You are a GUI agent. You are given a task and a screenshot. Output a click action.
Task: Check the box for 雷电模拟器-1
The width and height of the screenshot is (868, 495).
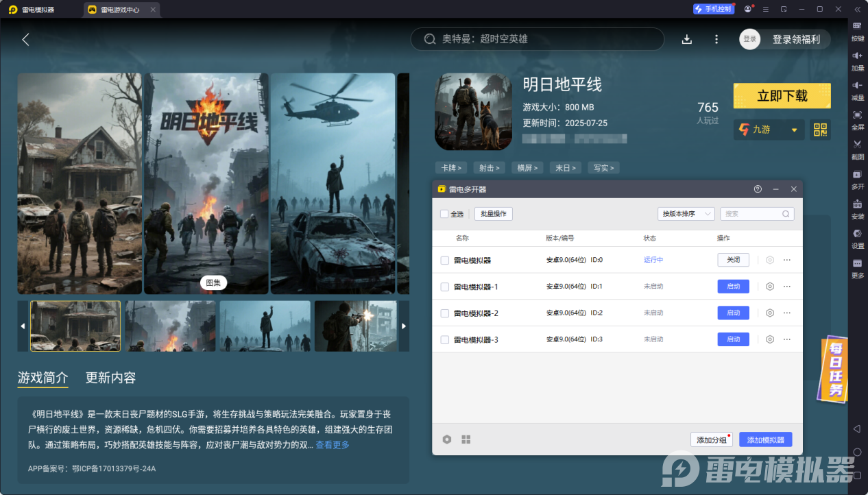click(x=445, y=287)
